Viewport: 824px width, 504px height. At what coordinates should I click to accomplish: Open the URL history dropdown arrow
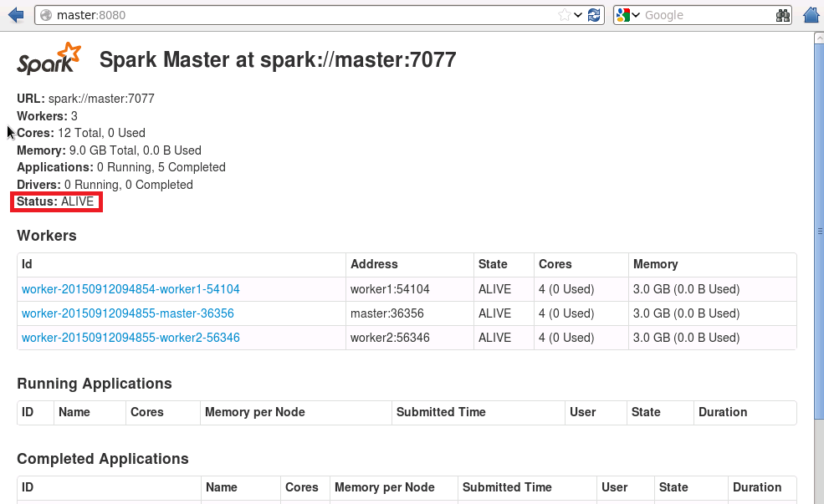(578, 15)
